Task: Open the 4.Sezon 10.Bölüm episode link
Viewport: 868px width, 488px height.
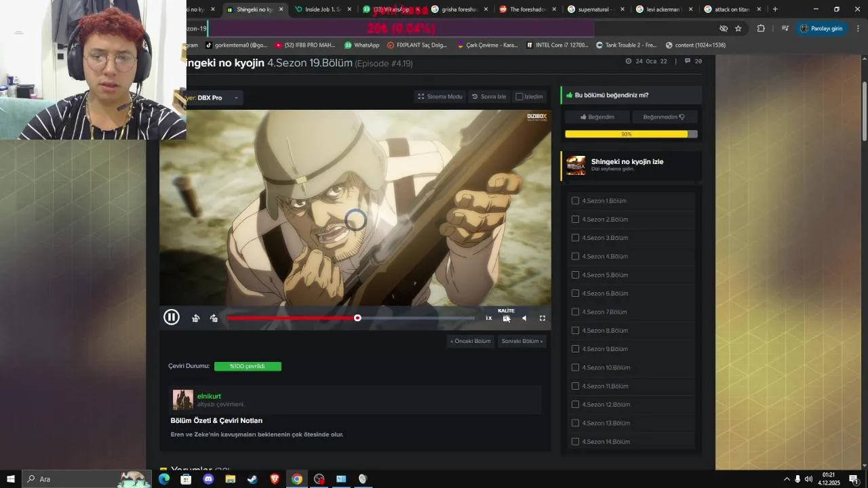Action: 606,367
